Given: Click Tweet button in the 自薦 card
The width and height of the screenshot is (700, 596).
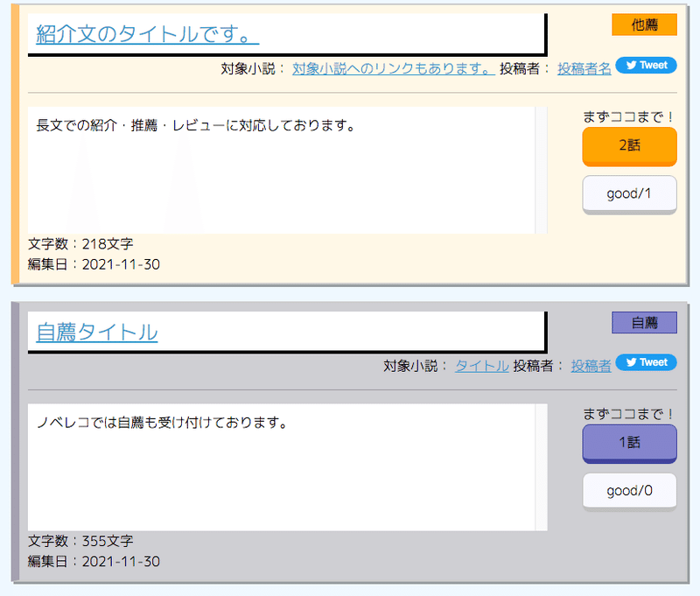Looking at the screenshot, I should (646, 362).
